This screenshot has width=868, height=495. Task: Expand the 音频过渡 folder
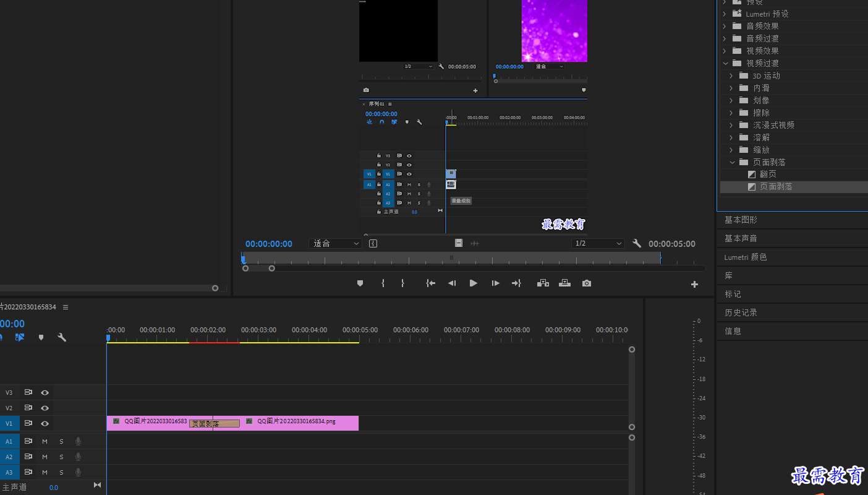click(x=725, y=38)
